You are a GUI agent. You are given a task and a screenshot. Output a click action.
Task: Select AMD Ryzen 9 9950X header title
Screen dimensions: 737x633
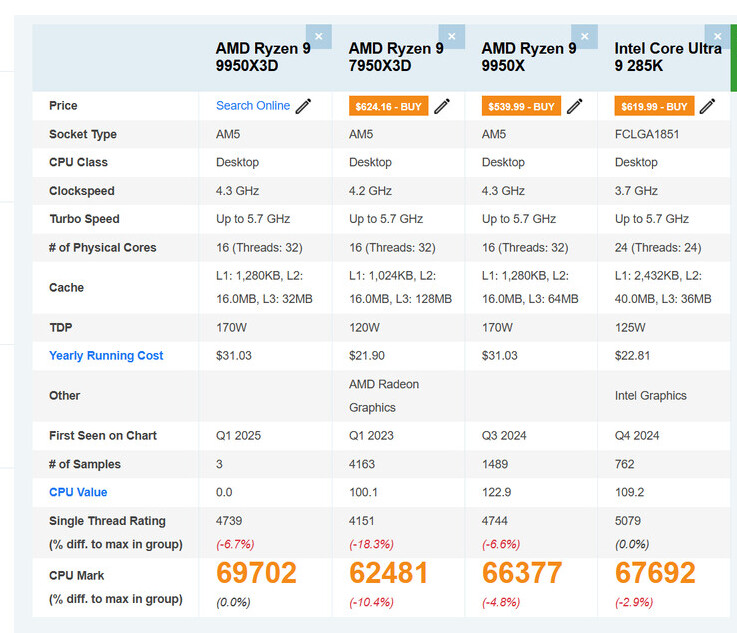pos(529,57)
